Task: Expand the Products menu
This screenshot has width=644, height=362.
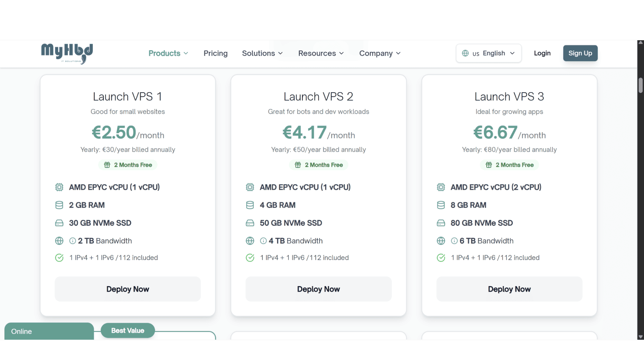Action: pyautogui.click(x=168, y=53)
